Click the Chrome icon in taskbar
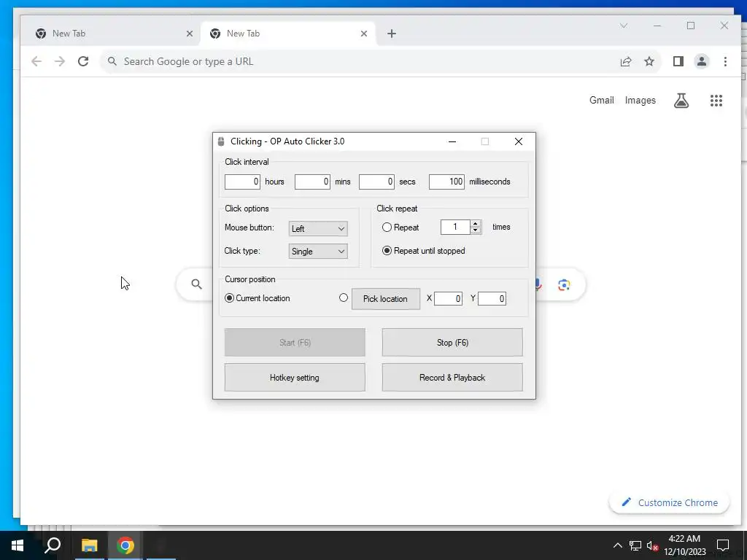 125,545
